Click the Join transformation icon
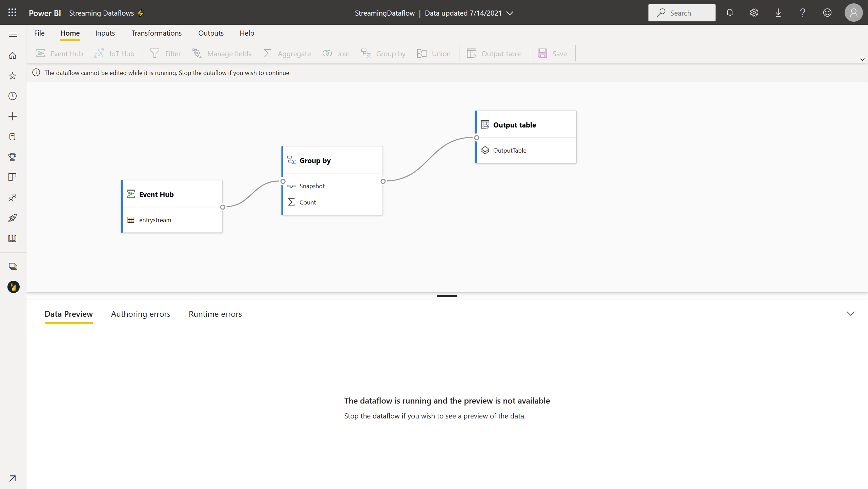The image size is (868, 489). [327, 54]
